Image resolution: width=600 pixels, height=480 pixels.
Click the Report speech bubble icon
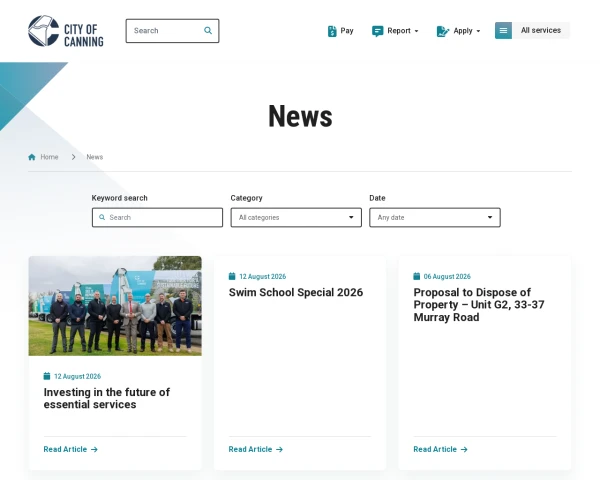tap(377, 31)
